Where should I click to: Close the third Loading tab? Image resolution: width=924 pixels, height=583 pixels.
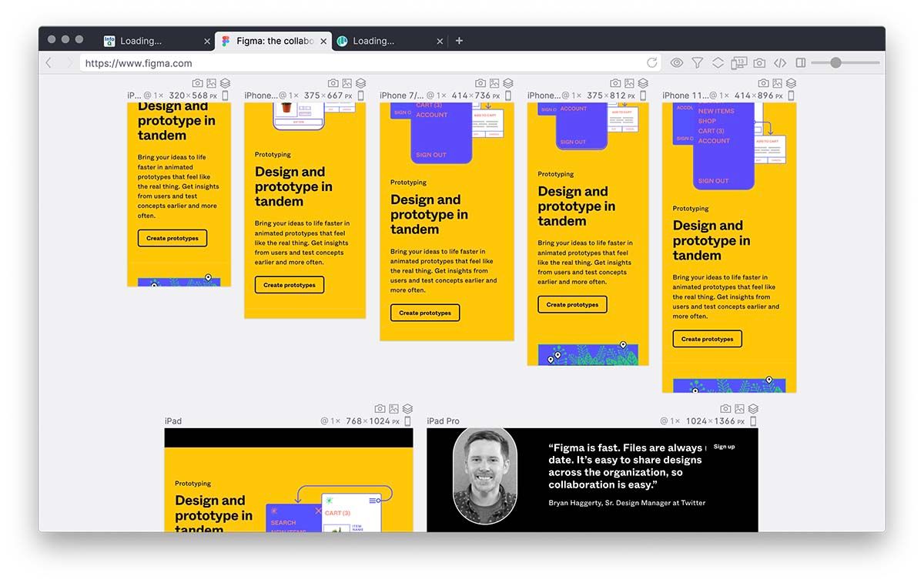[x=440, y=42]
